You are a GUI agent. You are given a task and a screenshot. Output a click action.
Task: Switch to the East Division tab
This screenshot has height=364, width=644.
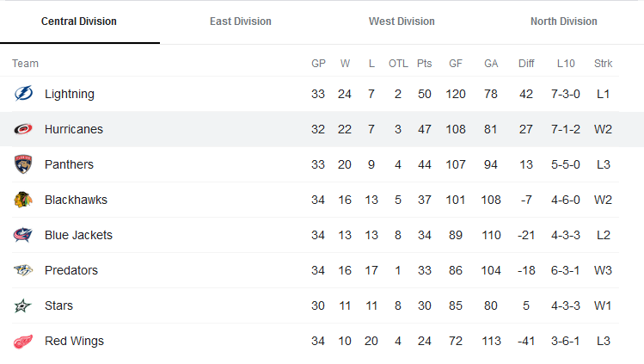pyautogui.click(x=241, y=22)
